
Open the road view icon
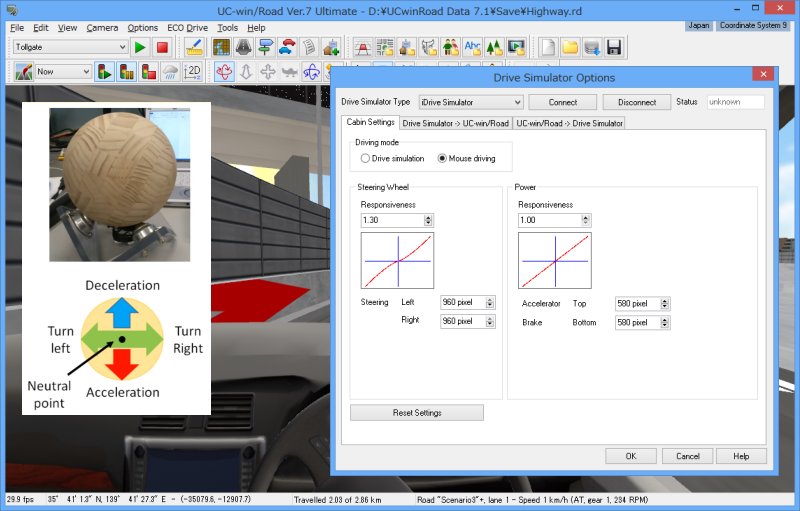[x=243, y=47]
